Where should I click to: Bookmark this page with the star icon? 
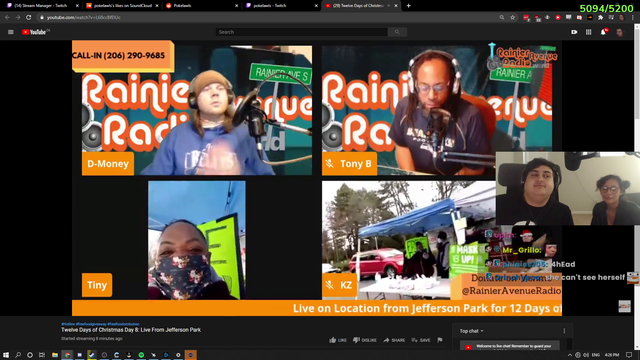click(x=513, y=18)
